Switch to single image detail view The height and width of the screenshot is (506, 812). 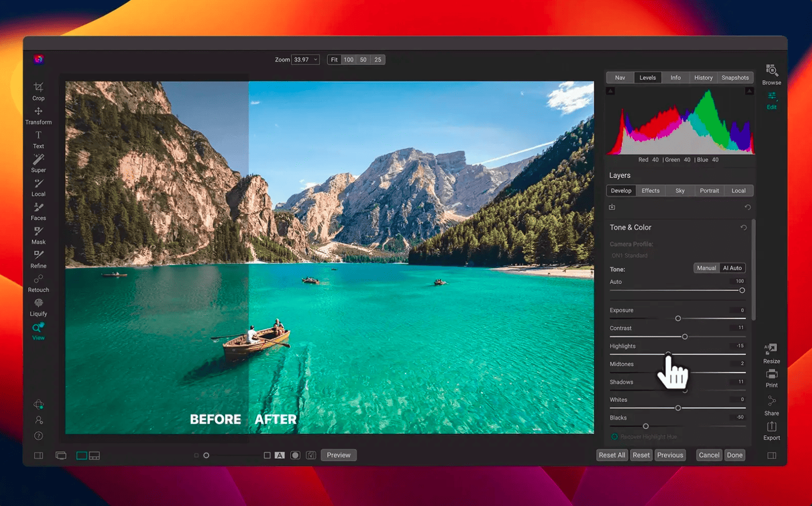point(82,455)
